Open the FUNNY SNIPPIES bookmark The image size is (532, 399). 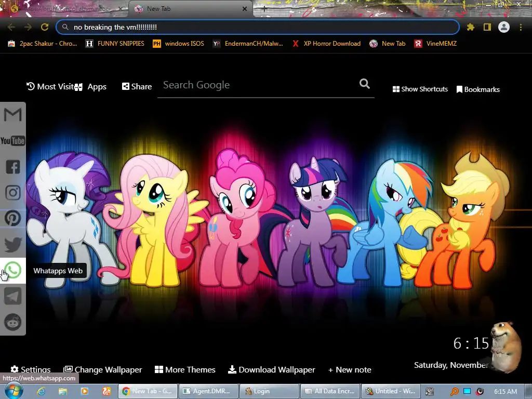tap(115, 44)
